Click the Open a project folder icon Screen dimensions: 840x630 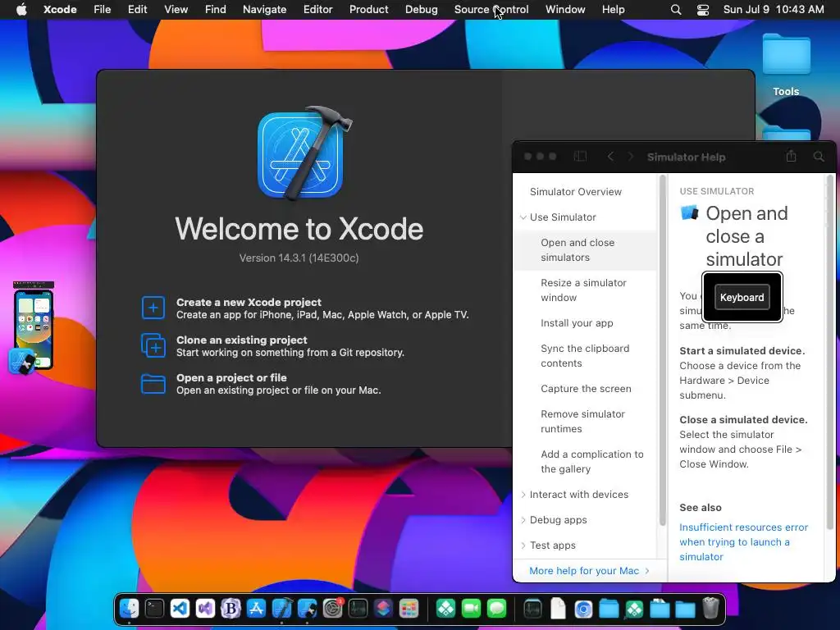point(153,384)
